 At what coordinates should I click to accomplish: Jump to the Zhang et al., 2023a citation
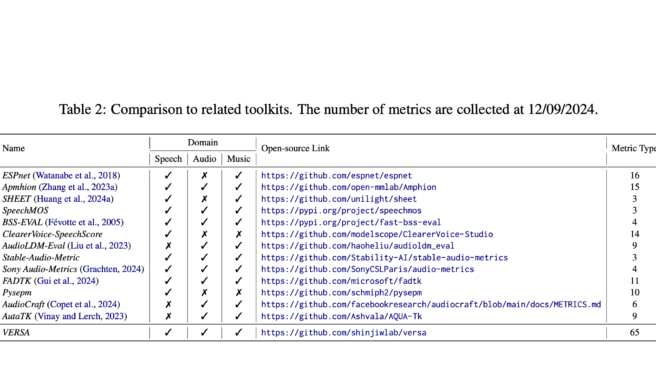pos(78,187)
